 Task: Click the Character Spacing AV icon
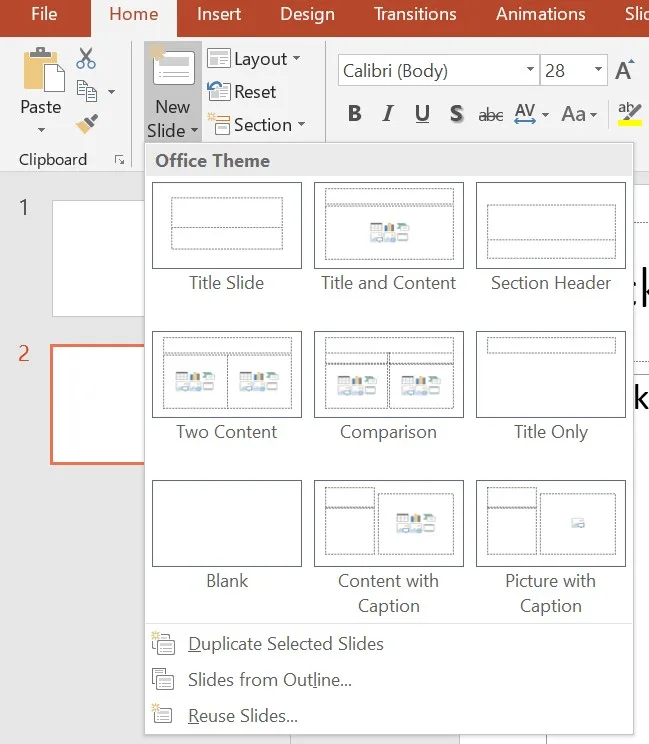(x=525, y=114)
